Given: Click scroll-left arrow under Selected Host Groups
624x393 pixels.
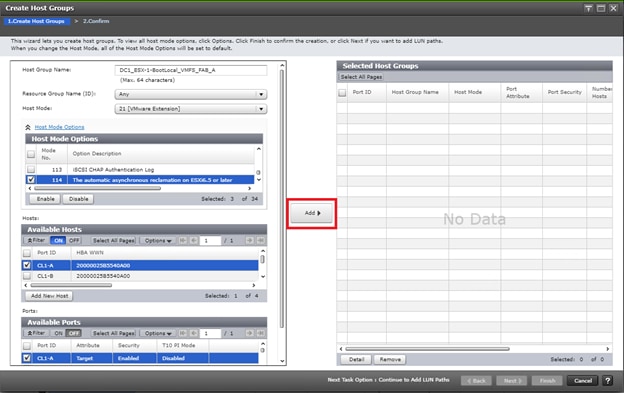Looking at the screenshot, I should [341, 349].
